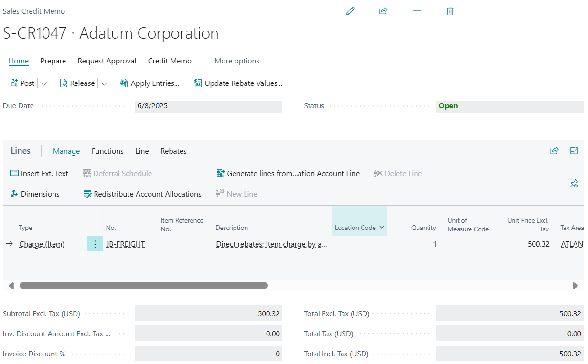Viewport: 588px width, 364px height.
Task: Open the Location Code column dropdown
Action: (x=382, y=228)
